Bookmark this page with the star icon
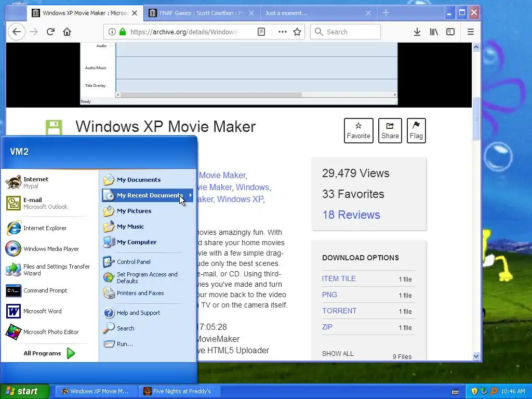Screen dimensions: 532x399 pyautogui.click(x=297, y=32)
